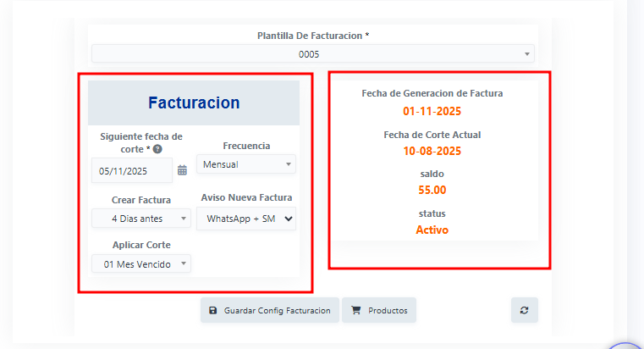Click the refresh arrows icon button

click(525, 310)
